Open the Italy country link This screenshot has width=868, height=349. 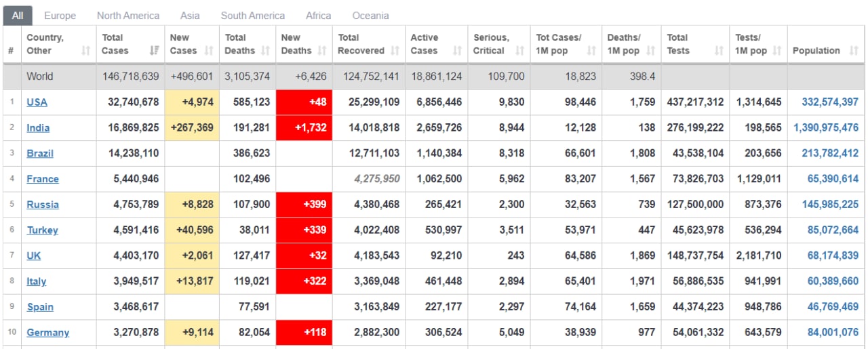click(37, 282)
